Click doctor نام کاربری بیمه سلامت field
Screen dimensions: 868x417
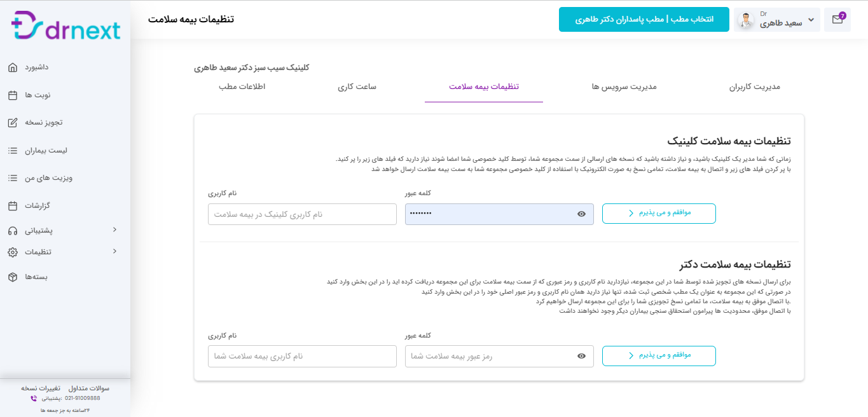tap(302, 356)
